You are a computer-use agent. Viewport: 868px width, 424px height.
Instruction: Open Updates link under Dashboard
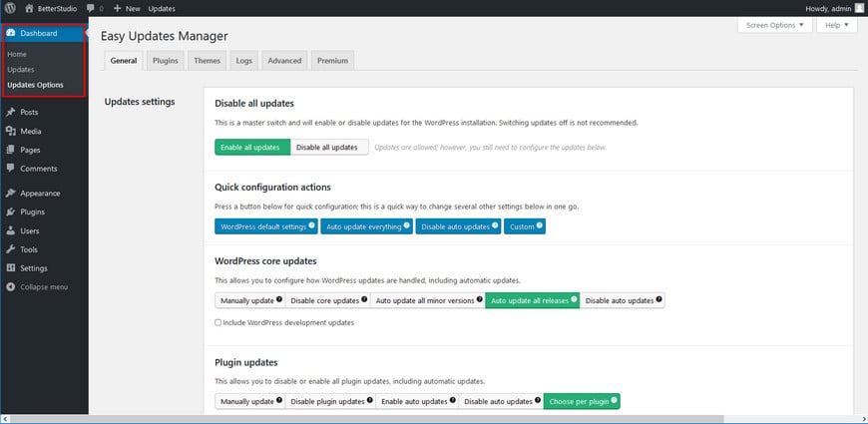(21, 70)
